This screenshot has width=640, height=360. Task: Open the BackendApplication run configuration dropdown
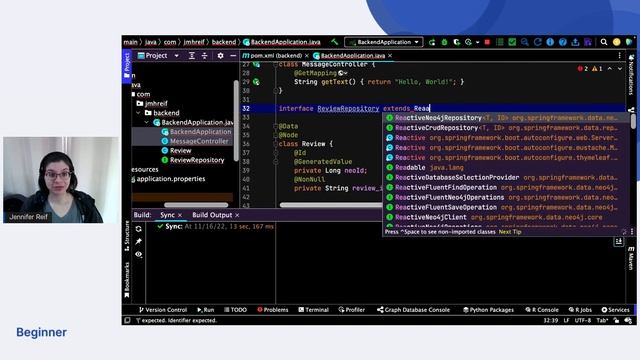(x=384, y=42)
